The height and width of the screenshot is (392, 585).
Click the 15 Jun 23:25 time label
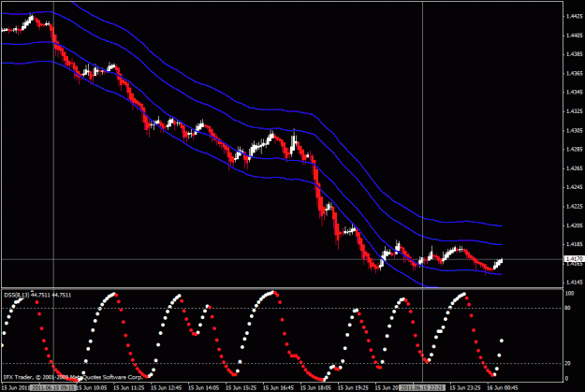[x=465, y=388]
